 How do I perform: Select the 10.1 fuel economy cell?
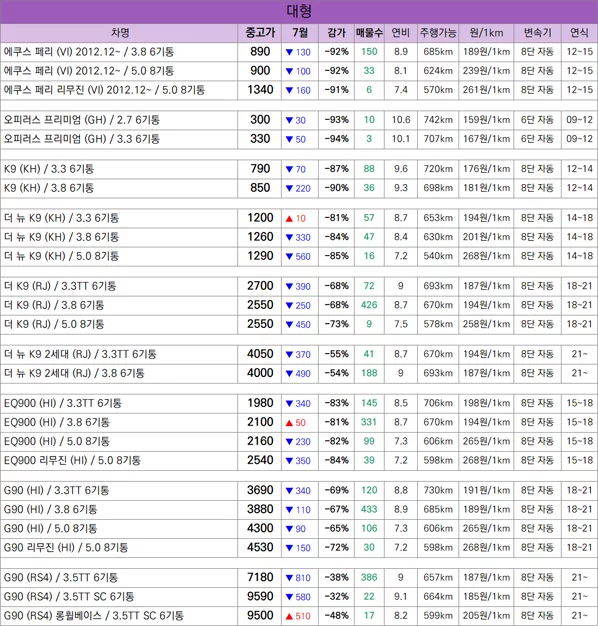pos(401,139)
